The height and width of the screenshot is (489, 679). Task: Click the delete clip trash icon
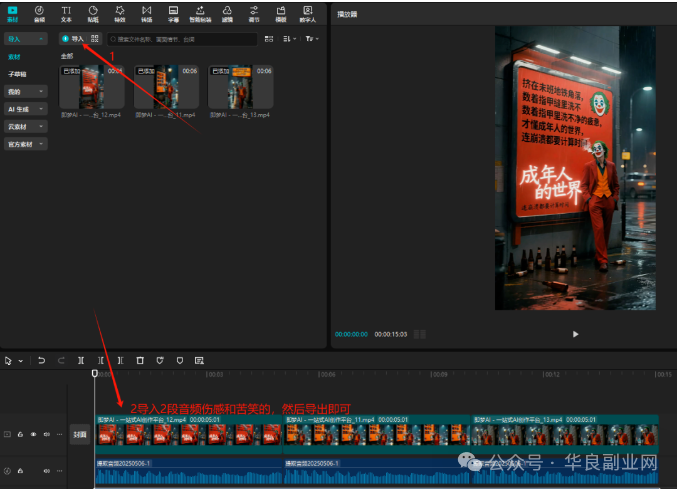click(x=140, y=360)
